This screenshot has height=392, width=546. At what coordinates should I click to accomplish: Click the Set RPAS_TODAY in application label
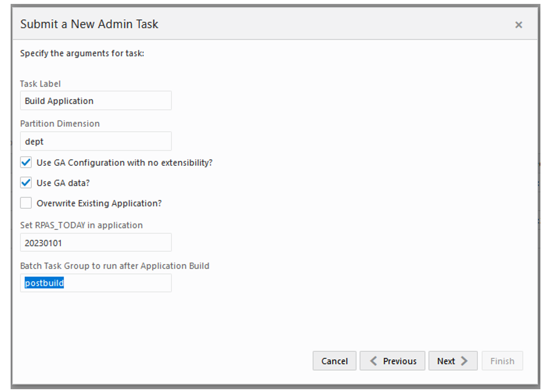pyautogui.click(x=82, y=225)
